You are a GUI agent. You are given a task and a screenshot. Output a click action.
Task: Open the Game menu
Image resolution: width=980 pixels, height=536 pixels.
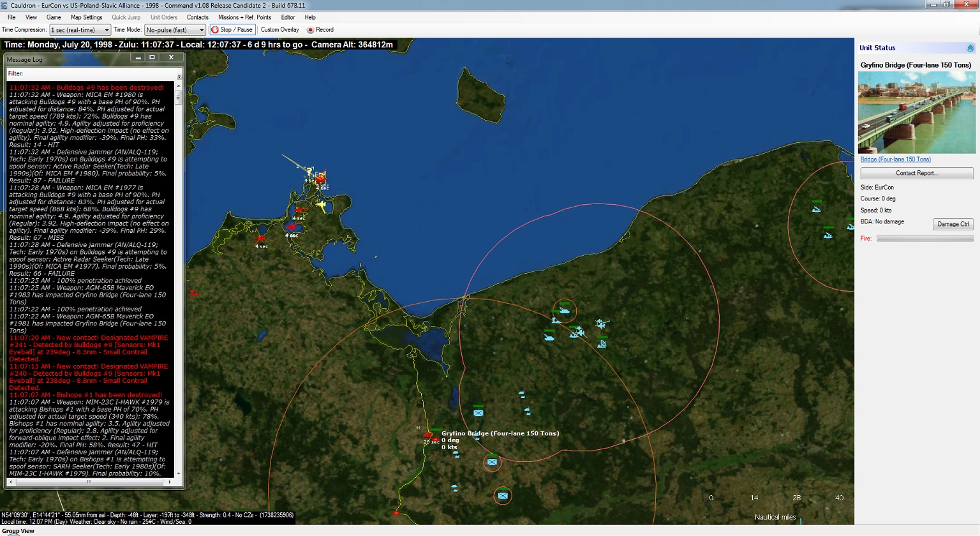[x=54, y=17]
